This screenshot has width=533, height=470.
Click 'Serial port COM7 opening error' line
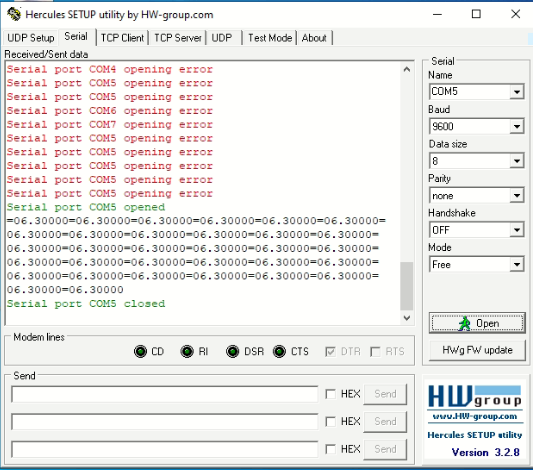coord(110,124)
